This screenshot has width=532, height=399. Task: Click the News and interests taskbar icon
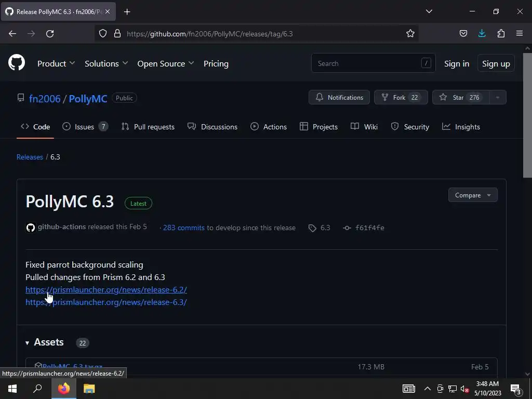click(x=408, y=389)
